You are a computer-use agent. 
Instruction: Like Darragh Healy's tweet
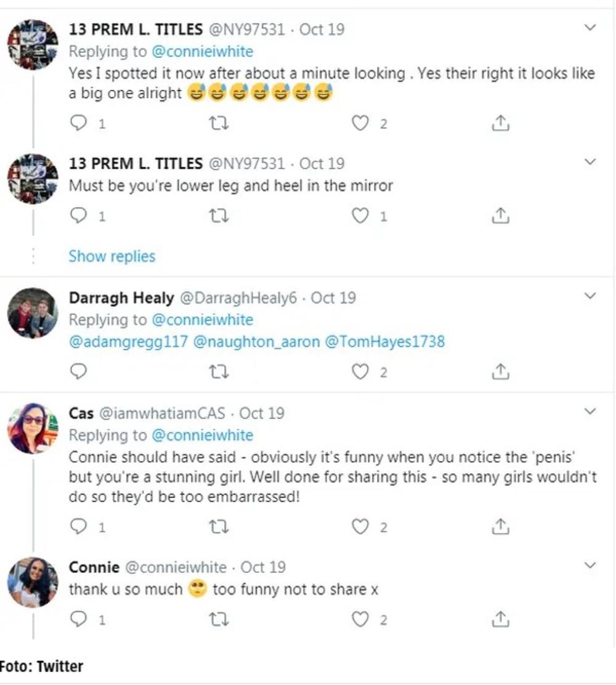click(360, 371)
